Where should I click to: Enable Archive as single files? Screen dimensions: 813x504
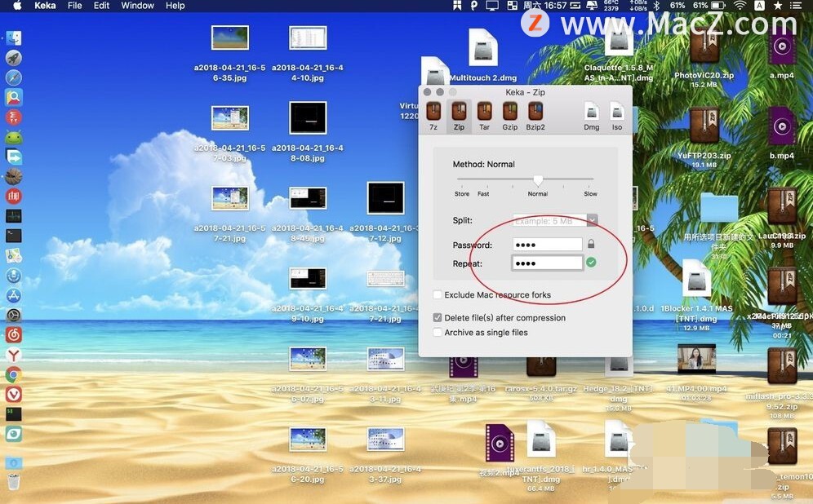pos(438,333)
